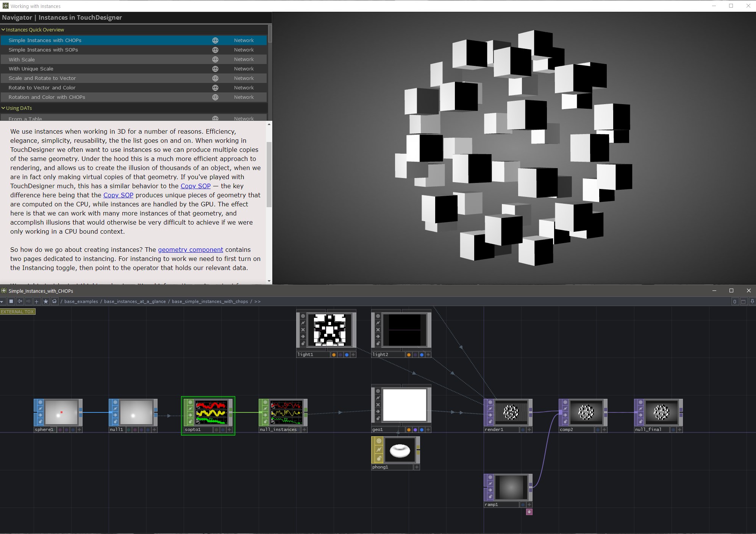Click the tutorial text scroll-up arrow
Image resolution: width=756 pixels, height=534 pixels.
point(269,124)
